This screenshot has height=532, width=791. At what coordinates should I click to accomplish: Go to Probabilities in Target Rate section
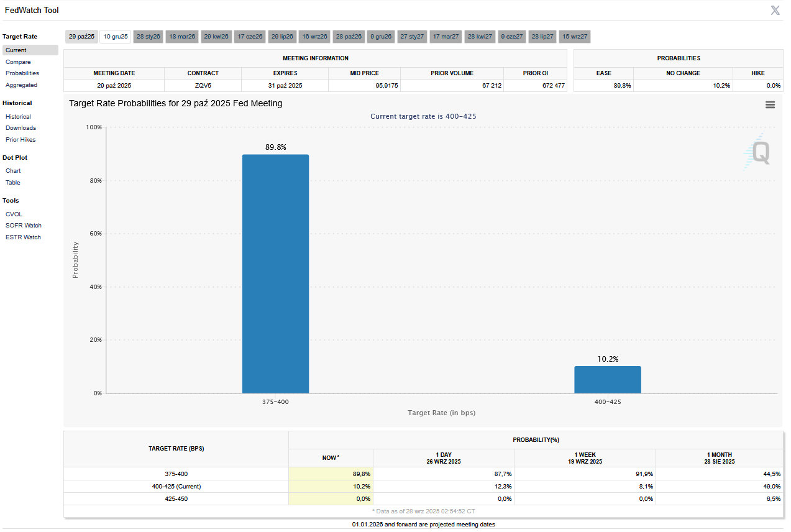22,73
